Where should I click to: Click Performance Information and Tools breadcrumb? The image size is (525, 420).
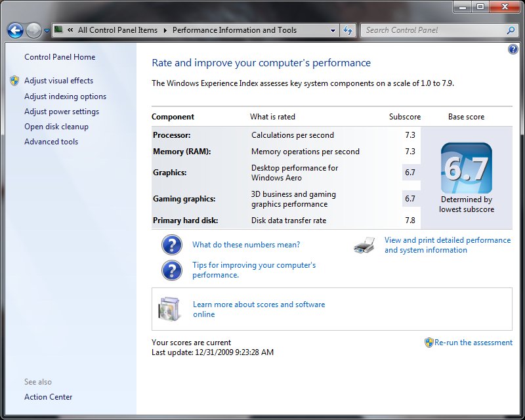(x=234, y=30)
